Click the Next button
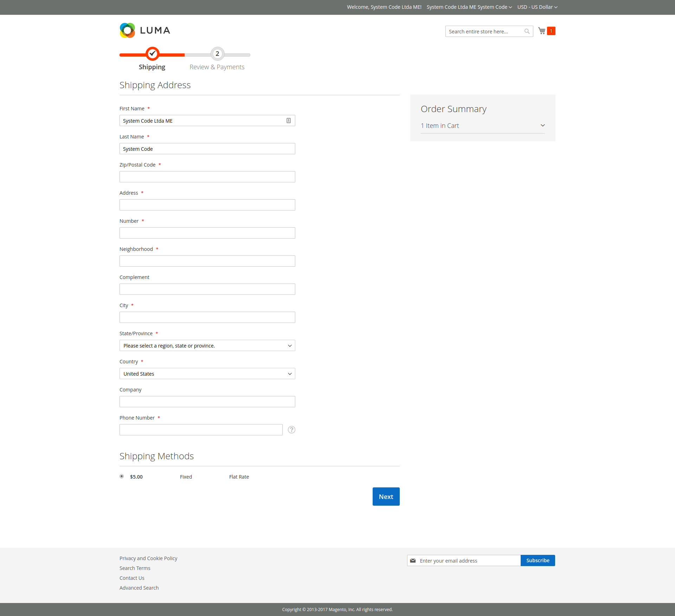675x616 pixels. pyautogui.click(x=386, y=497)
